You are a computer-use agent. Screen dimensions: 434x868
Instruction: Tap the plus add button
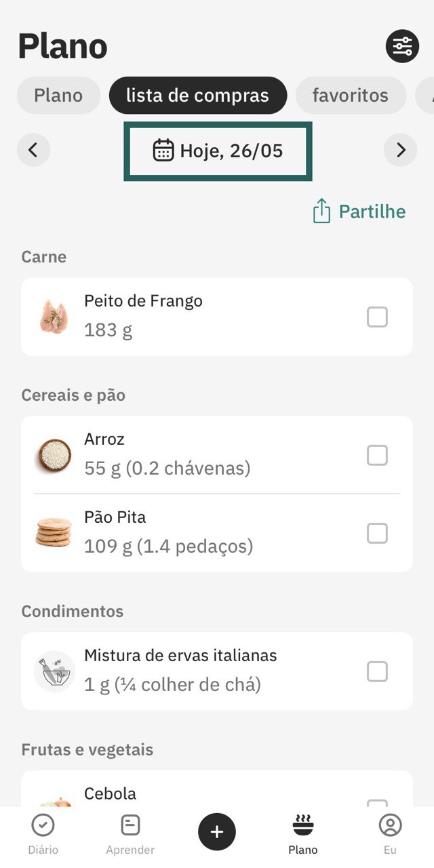(x=217, y=831)
